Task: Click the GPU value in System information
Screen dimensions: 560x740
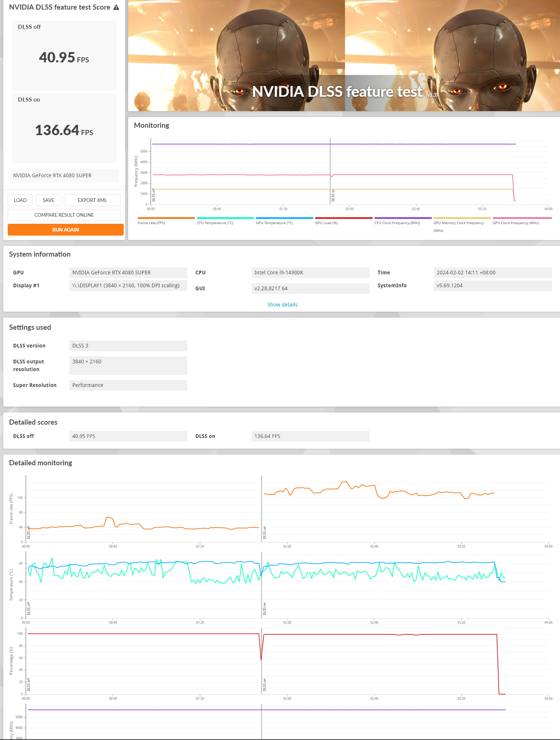Action: click(x=128, y=273)
